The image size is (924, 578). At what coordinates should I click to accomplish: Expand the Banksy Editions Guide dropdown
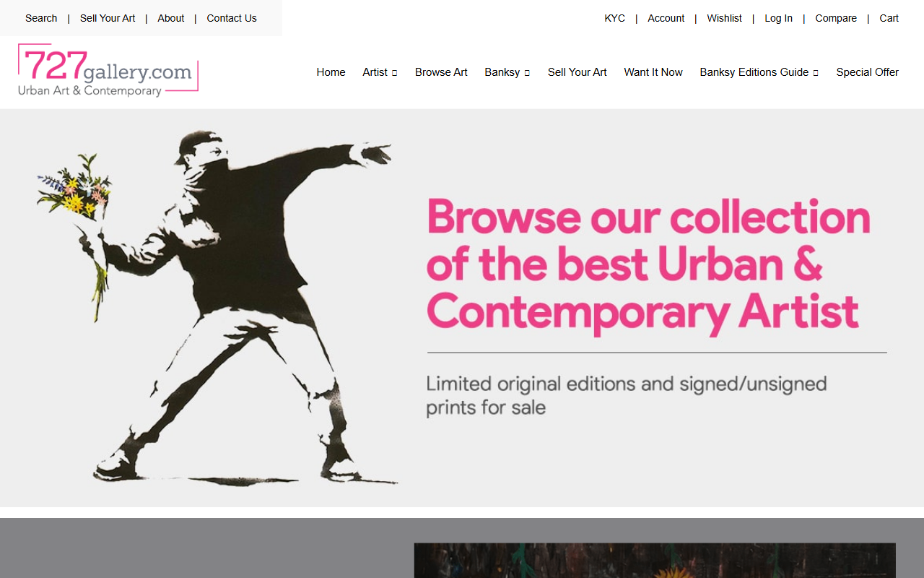759,72
